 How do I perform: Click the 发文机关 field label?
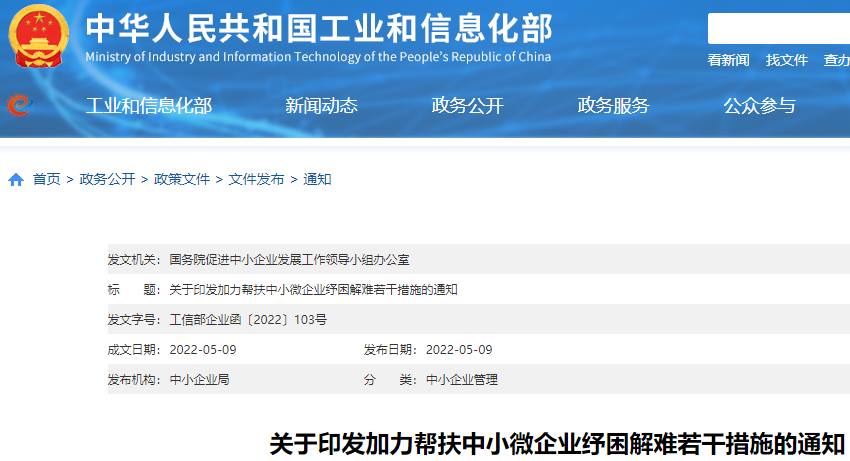pyautogui.click(x=134, y=260)
